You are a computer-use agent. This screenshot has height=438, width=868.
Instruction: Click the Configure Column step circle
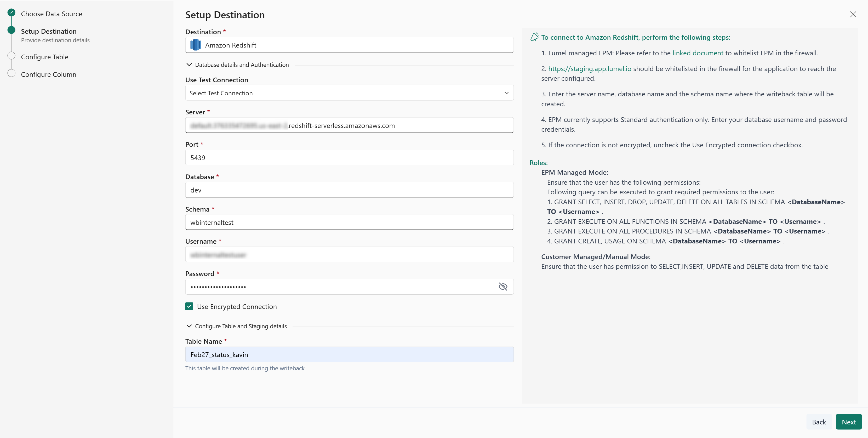pyautogui.click(x=12, y=73)
